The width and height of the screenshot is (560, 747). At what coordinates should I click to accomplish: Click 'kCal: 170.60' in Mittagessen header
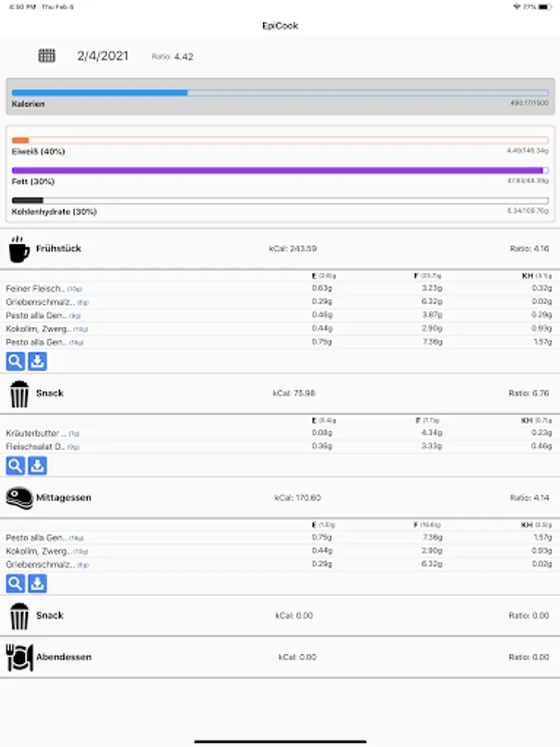(298, 498)
